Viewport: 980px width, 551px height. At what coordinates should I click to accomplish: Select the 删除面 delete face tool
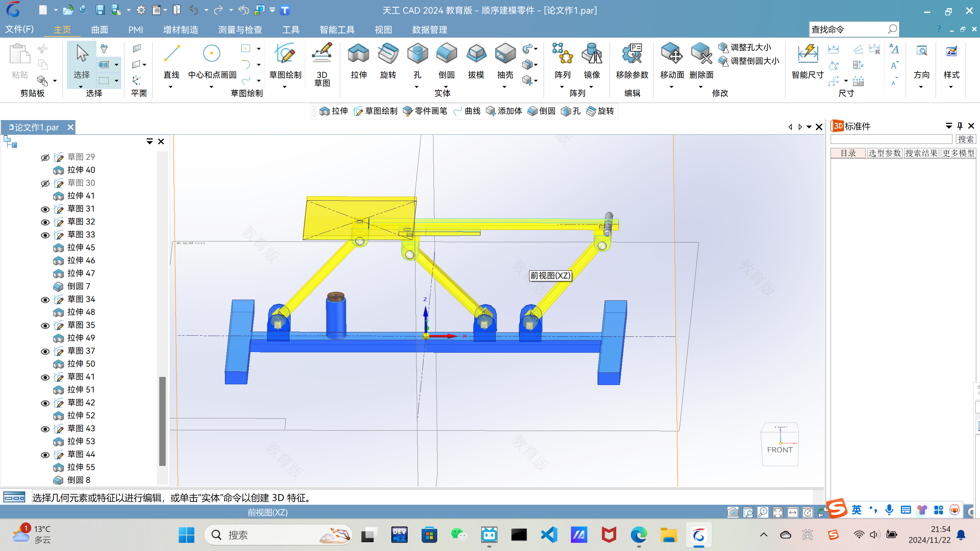[x=701, y=61]
